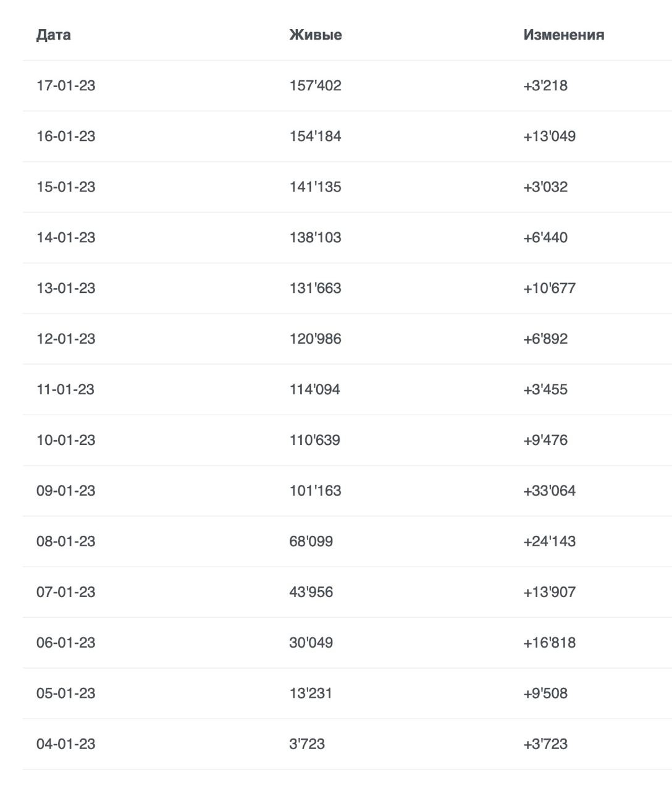Click the Дата column header
Viewport: 672px width, 791px height.
54,35
